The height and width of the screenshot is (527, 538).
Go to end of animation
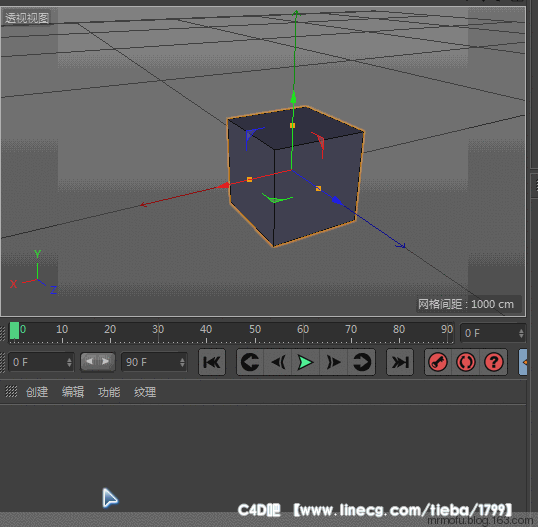pyautogui.click(x=400, y=362)
